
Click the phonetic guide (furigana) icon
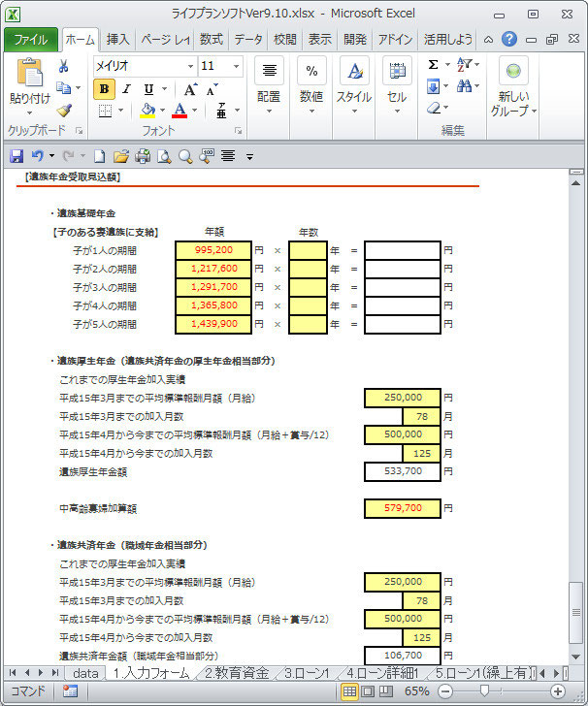(221, 111)
